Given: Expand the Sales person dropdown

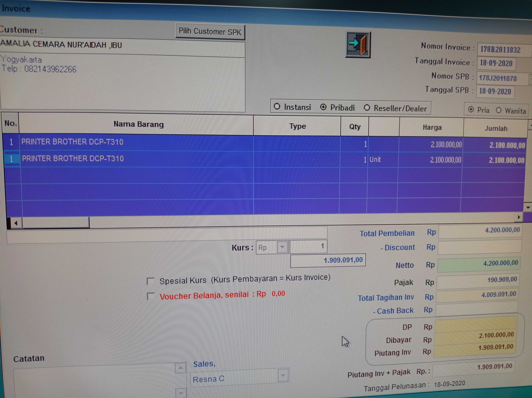Looking at the screenshot, I should pos(283,375).
